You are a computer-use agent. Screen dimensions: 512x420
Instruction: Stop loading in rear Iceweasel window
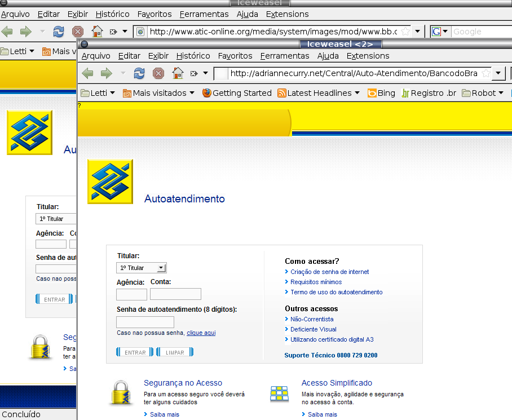(78, 32)
